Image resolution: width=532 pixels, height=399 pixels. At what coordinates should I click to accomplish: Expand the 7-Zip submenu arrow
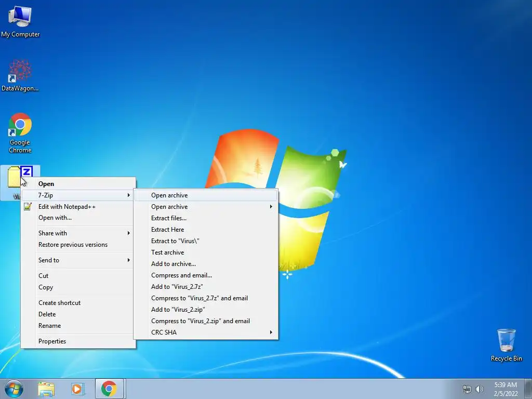[129, 195]
